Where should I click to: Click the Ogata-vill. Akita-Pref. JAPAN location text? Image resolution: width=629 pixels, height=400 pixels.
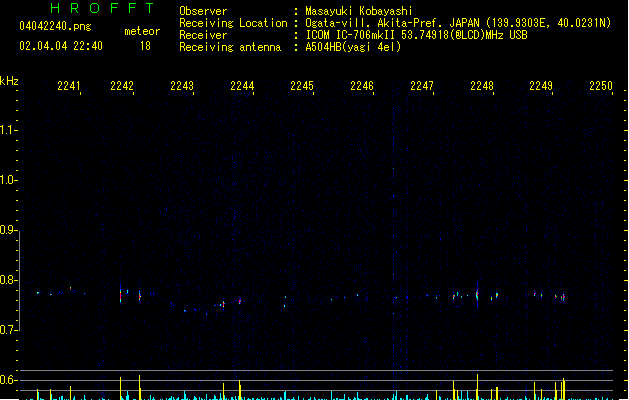coord(458,23)
